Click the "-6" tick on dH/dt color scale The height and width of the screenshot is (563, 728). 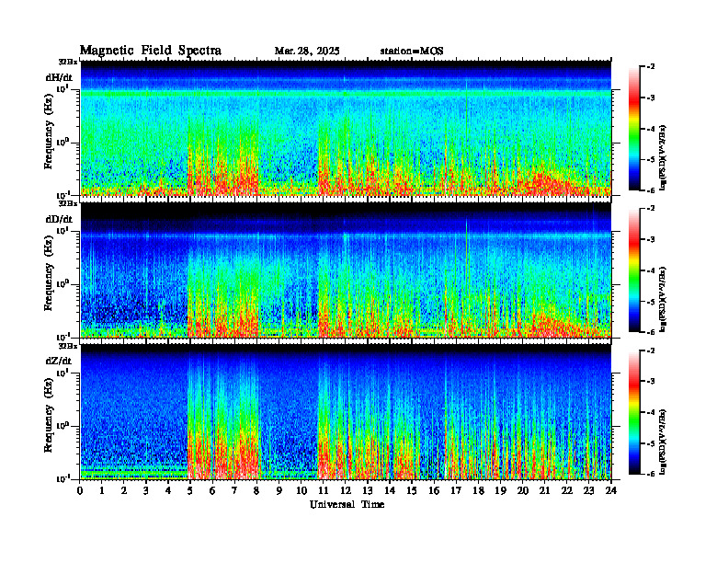point(651,190)
